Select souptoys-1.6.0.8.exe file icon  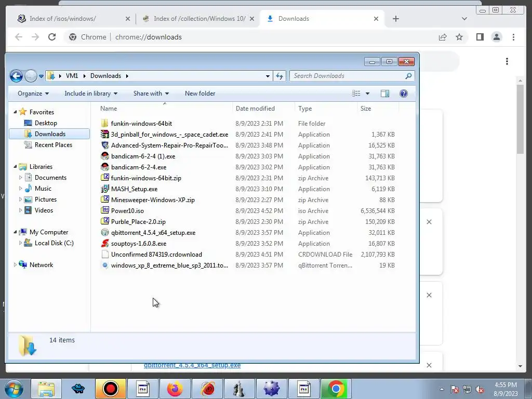[x=105, y=243]
